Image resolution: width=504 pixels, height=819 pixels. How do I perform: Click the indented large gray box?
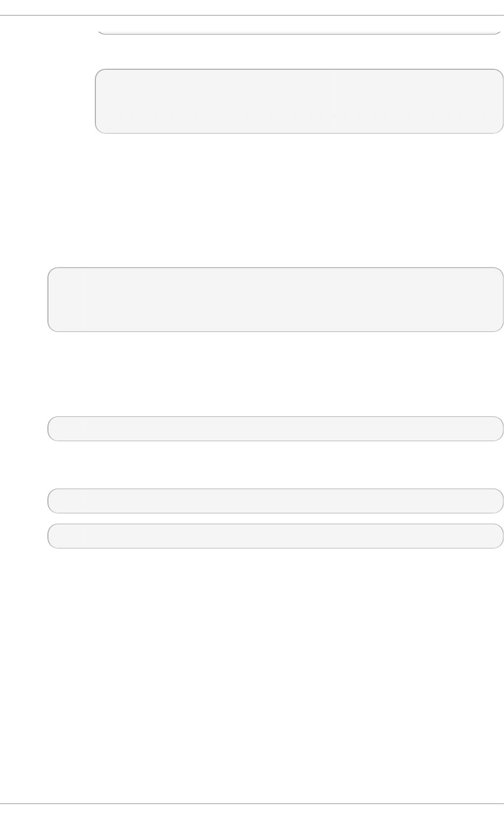(299, 101)
